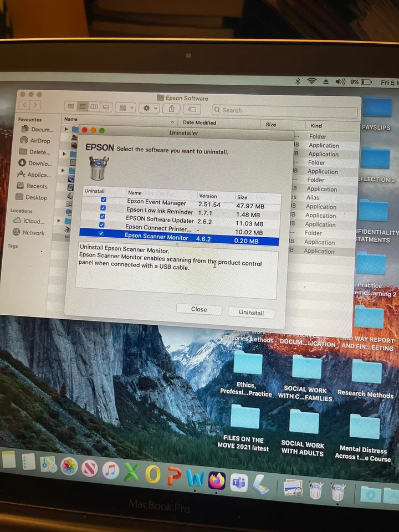
Task: Switch Finder to column view
Action: 94,107
